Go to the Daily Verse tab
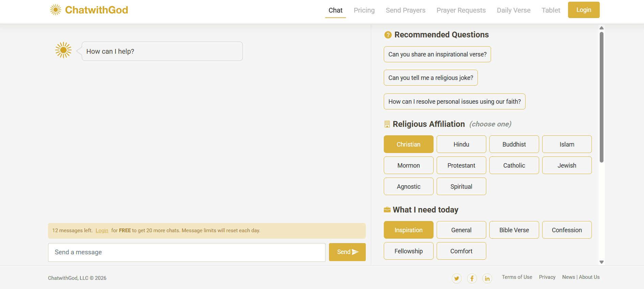The width and height of the screenshot is (644, 289). (513, 10)
